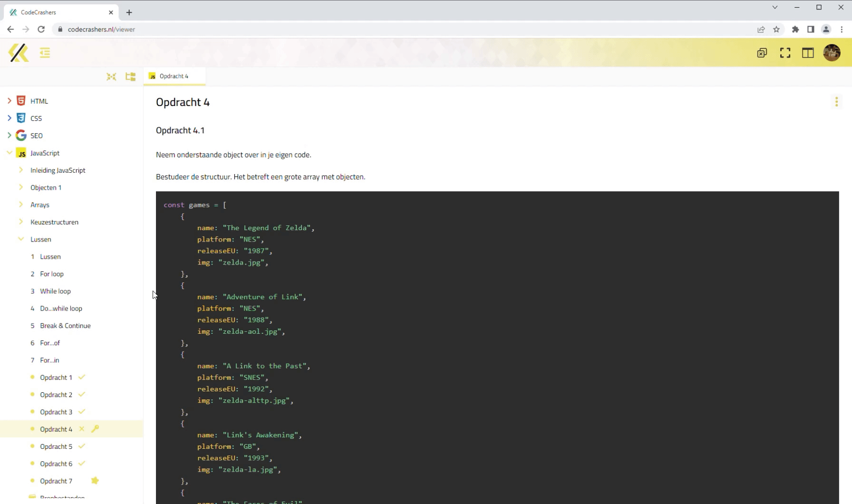Open the fullscreen mode icon

785,53
